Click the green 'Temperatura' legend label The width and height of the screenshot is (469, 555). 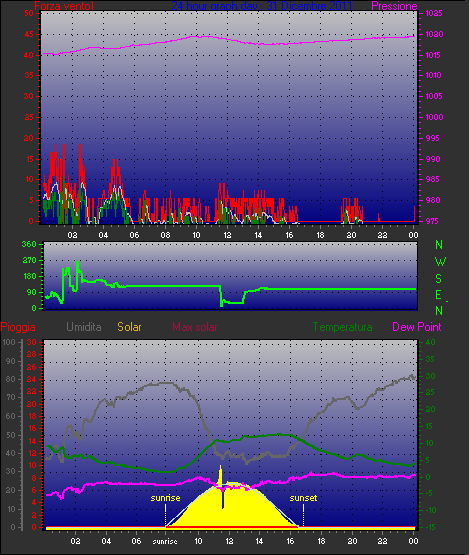(x=342, y=327)
